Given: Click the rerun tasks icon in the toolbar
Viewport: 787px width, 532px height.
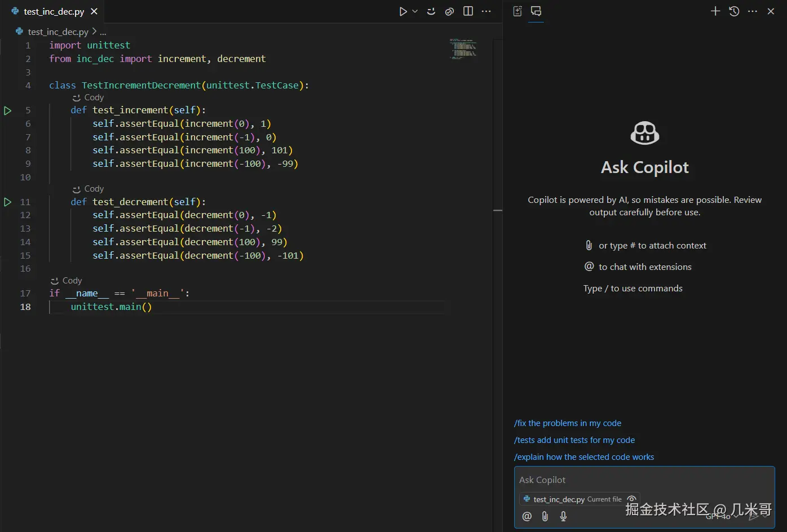Looking at the screenshot, I should 431,11.
